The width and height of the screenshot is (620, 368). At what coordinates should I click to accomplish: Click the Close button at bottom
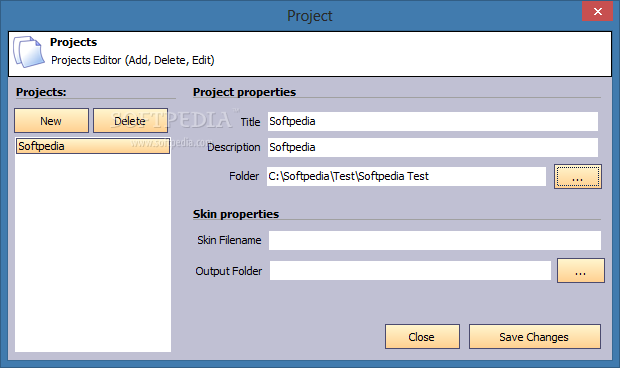click(x=422, y=337)
